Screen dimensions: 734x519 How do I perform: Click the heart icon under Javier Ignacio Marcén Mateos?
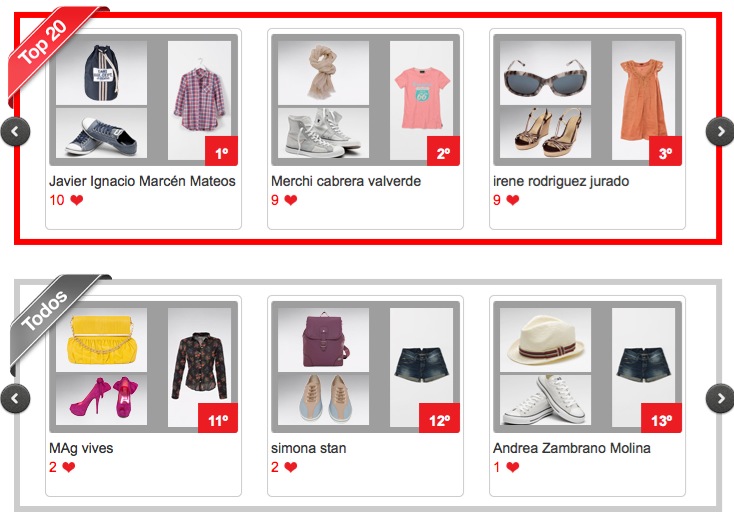76,200
